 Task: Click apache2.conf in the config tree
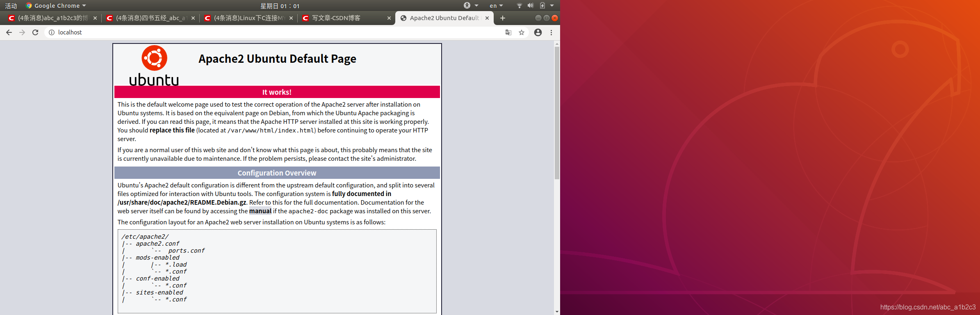(x=157, y=244)
